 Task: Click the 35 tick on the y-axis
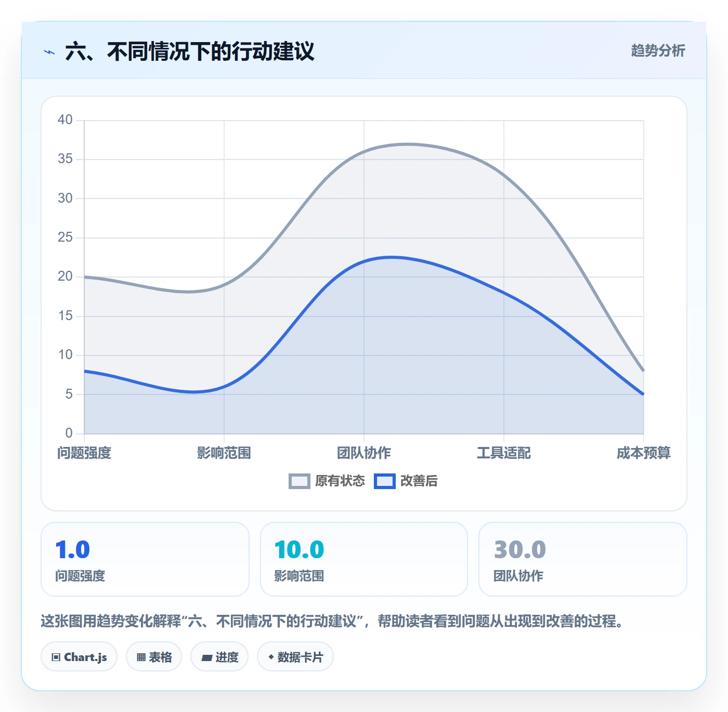click(x=65, y=159)
